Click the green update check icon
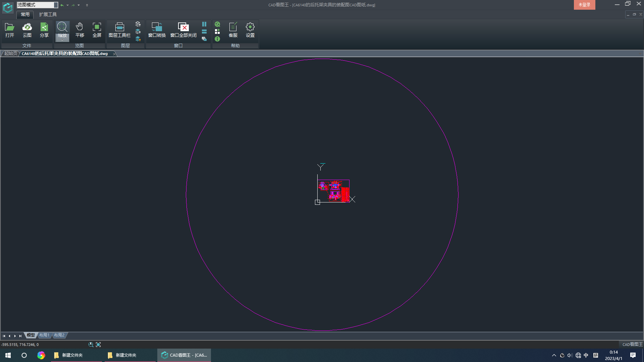Image resolution: width=644 pixels, height=362 pixels. tap(217, 24)
